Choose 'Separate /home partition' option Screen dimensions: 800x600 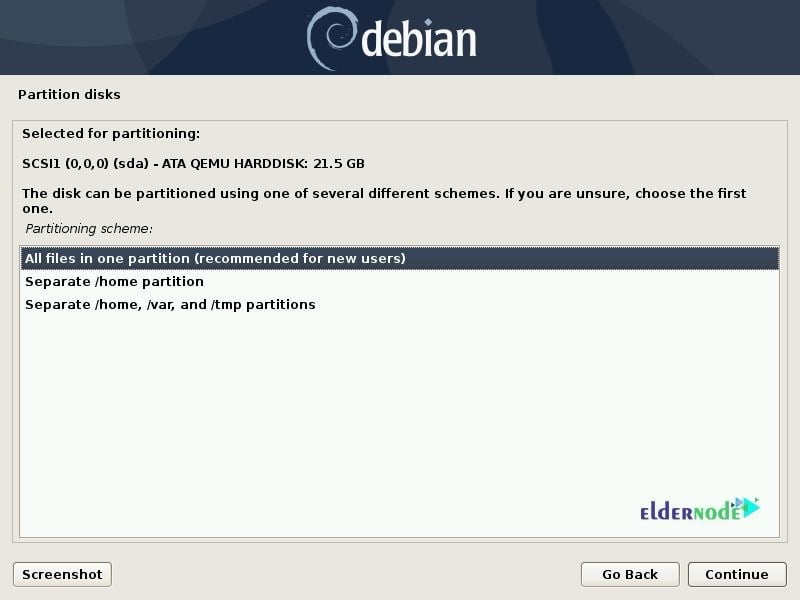[399, 282]
